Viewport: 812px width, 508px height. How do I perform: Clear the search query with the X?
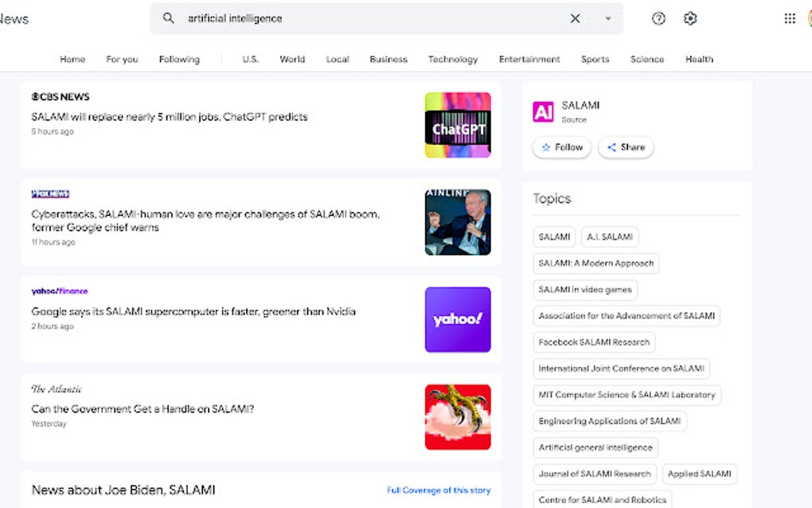[575, 18]
